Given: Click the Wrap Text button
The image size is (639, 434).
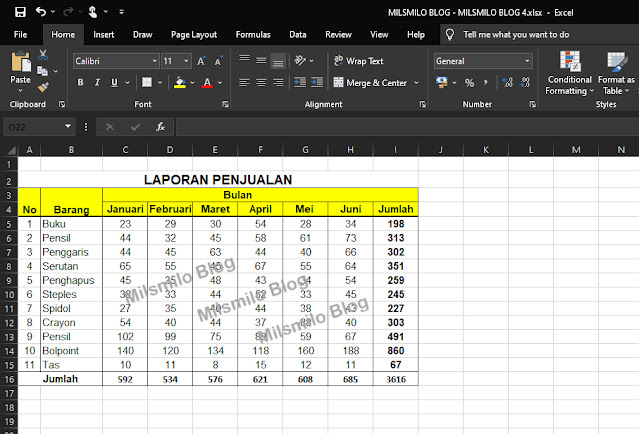Looking at the screenshot, I should (359, 61).
